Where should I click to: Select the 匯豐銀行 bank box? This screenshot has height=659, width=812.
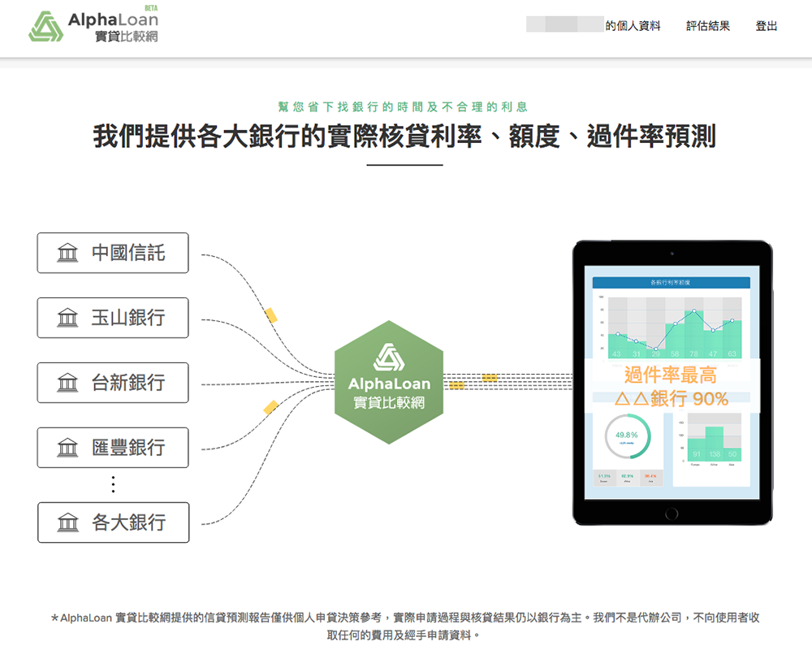coord(113,448)
